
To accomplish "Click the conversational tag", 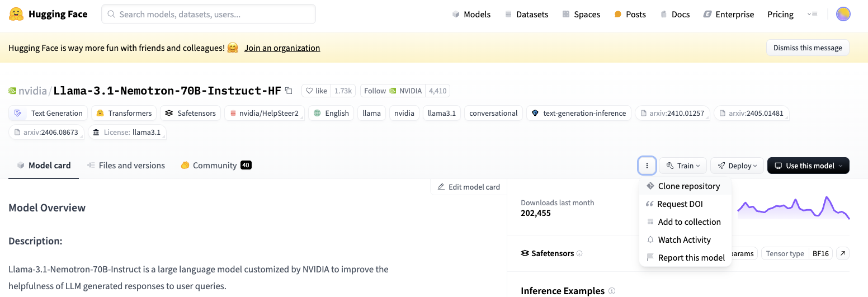I will coord(493,113).
